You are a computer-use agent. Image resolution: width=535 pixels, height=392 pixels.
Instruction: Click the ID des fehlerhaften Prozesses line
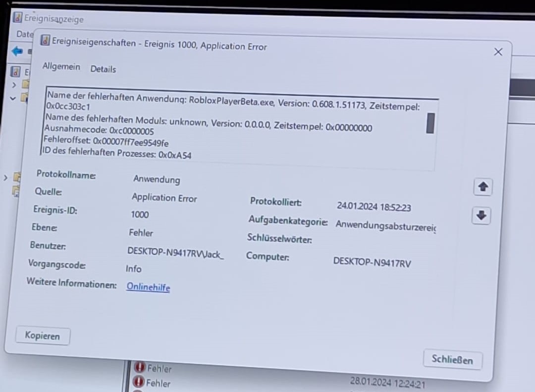[x=116, y=153]
